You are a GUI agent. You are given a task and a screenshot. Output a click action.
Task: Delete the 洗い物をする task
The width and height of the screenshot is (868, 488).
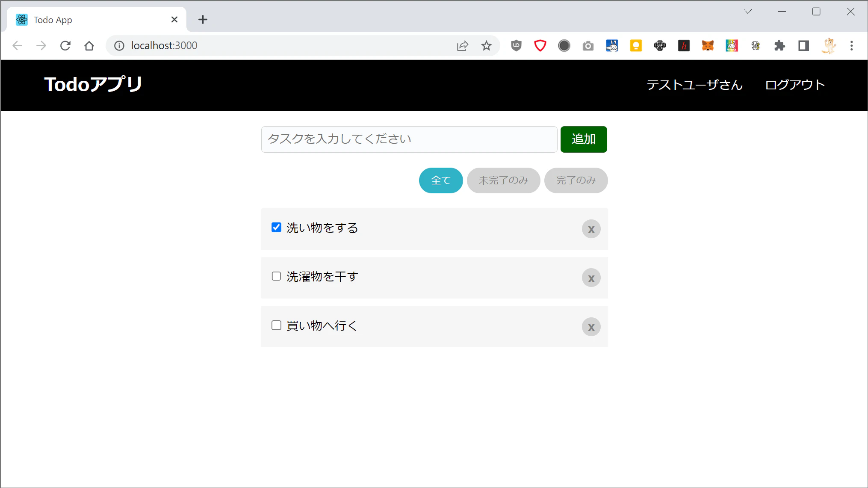[x=591, y=229]
